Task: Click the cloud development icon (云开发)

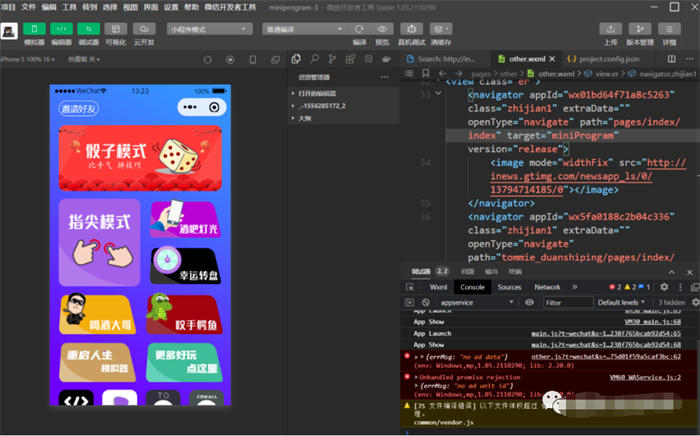Action: [144, 29]
